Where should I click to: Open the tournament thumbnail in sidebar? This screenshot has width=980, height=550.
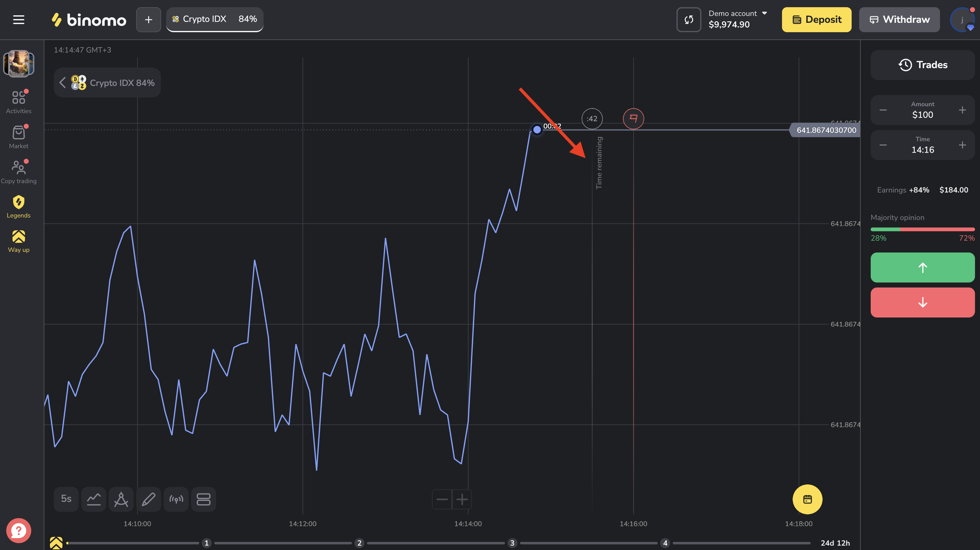click(x=19, y=63)
